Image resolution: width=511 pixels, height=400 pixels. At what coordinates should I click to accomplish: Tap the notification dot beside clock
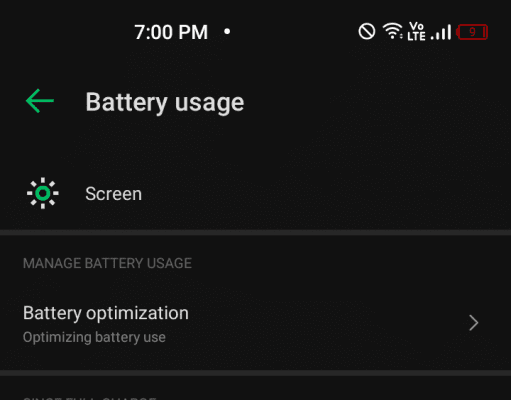click(x=227, y=32)
